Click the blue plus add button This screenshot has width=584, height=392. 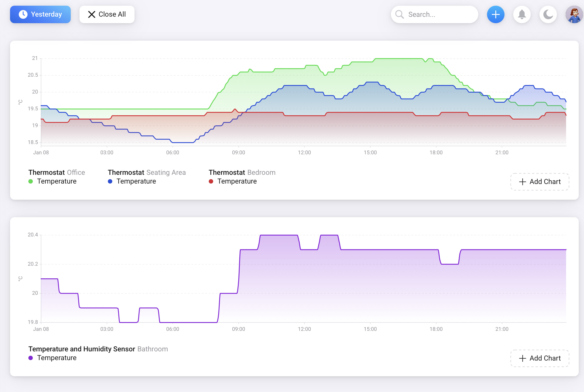pos(495,14)
